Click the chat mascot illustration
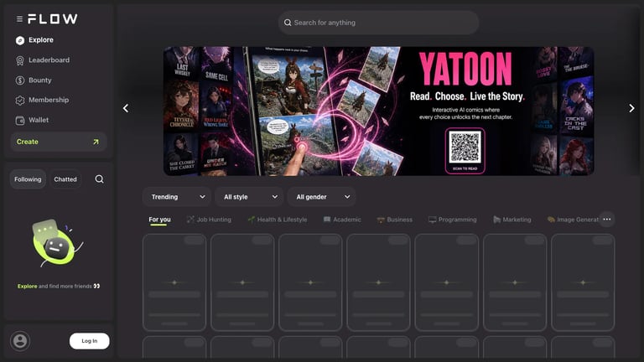Viewport: 644px width, 362px height. point(57,243)
